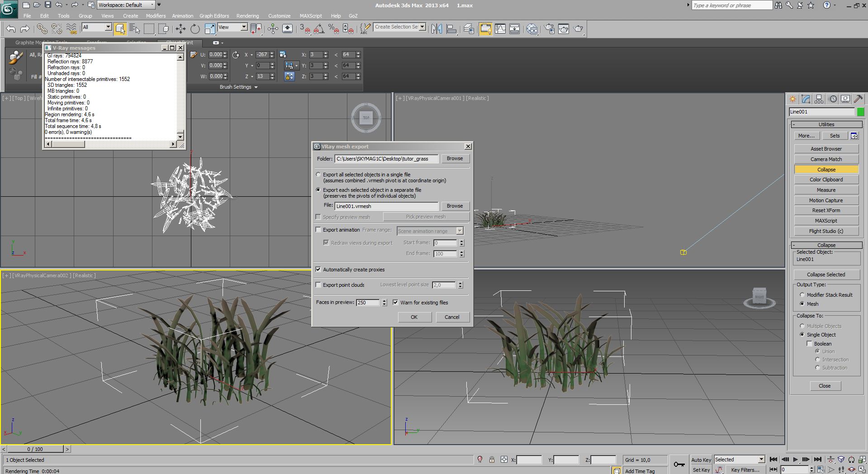Click the teapot Render Production icon

pyautogui.click(x=578, y=29)
